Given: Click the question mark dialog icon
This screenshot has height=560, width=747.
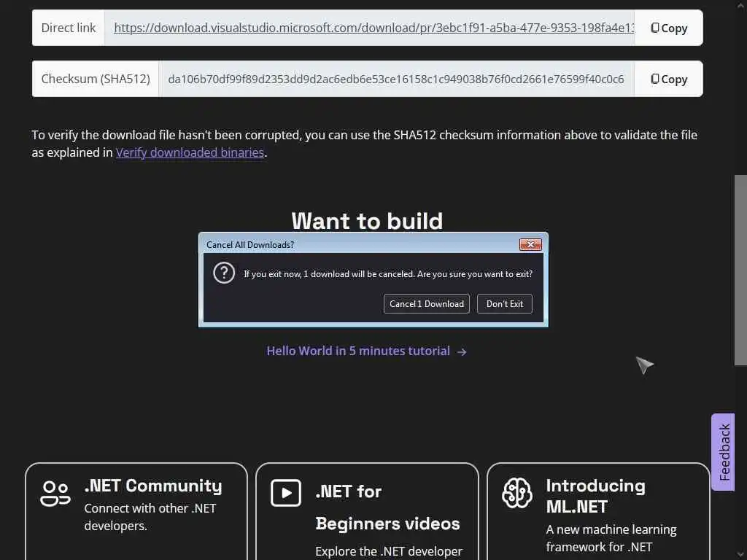Looking at the screenshot, I should click(x=224, y=273).
